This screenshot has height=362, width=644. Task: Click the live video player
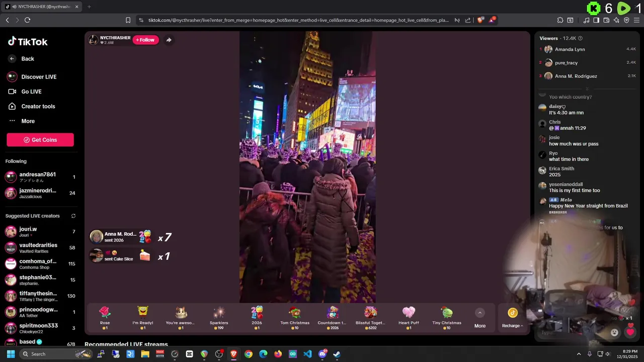click(x=307, y=167)
